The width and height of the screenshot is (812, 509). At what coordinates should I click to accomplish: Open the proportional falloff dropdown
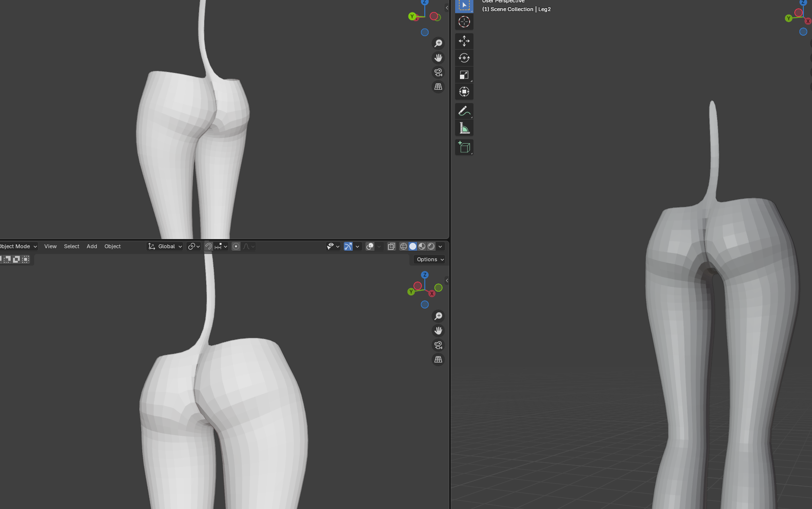[249, 246]
